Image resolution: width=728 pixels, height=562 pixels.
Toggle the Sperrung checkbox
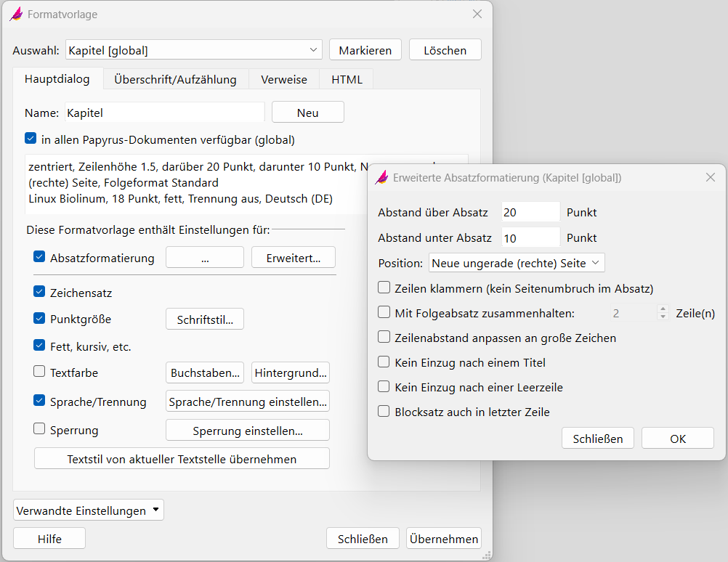point(40,429)
